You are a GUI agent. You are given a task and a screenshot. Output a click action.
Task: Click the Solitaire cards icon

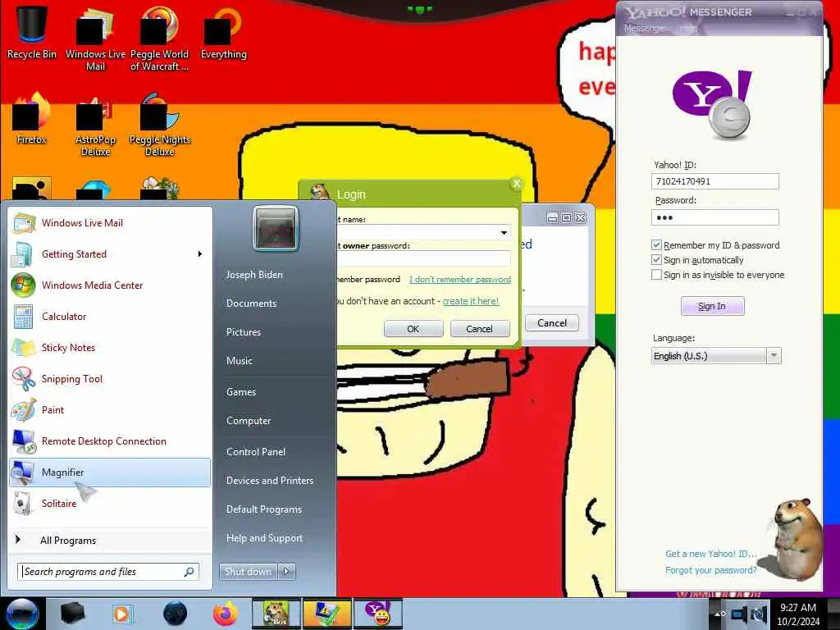(22, 503)
